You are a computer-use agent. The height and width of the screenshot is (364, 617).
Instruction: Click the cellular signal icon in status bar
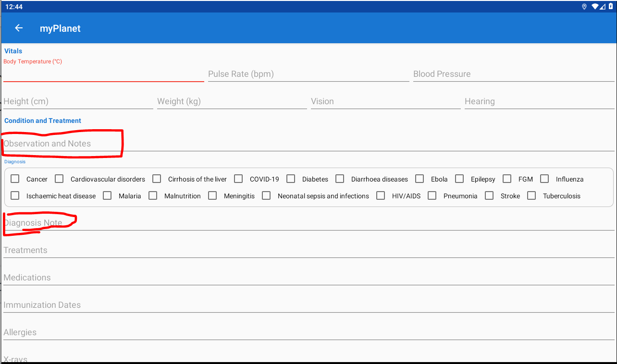click(x=604, y=6)
